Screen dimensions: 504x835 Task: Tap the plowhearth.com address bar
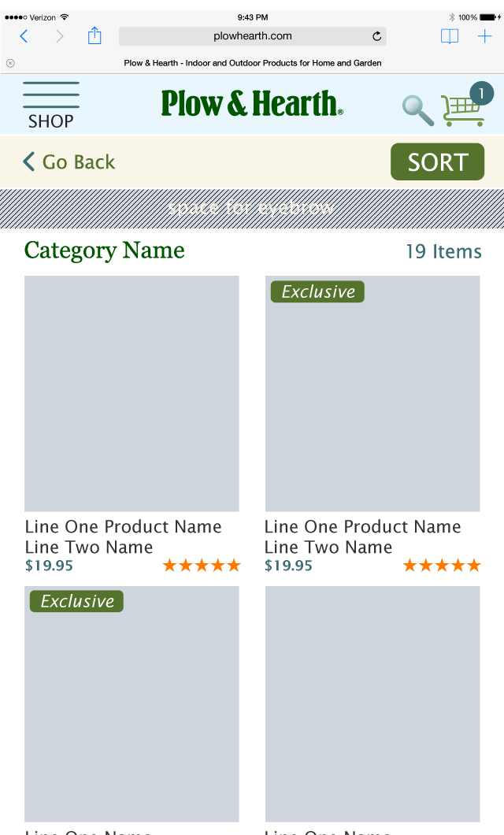[x=252, y=36]
